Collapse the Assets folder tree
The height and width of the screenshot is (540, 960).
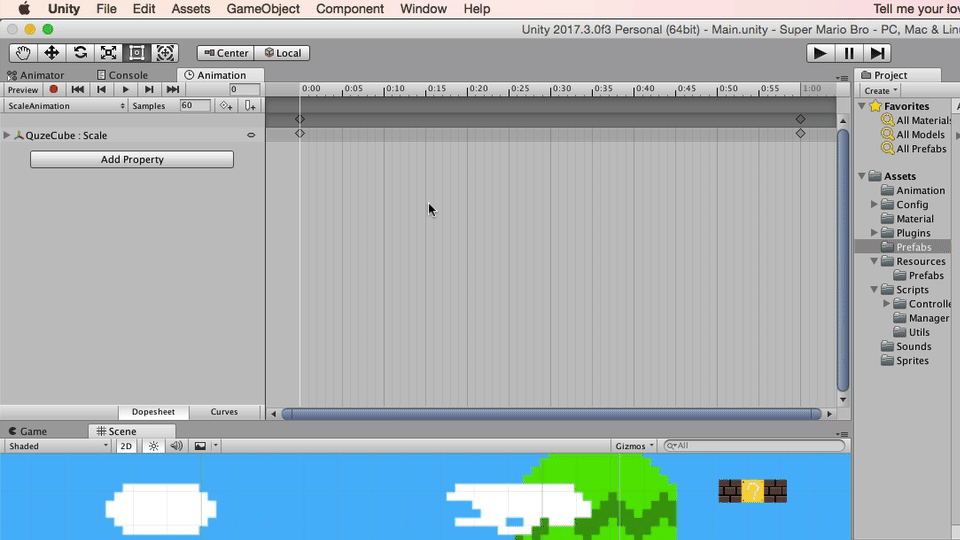click(862, 176)
